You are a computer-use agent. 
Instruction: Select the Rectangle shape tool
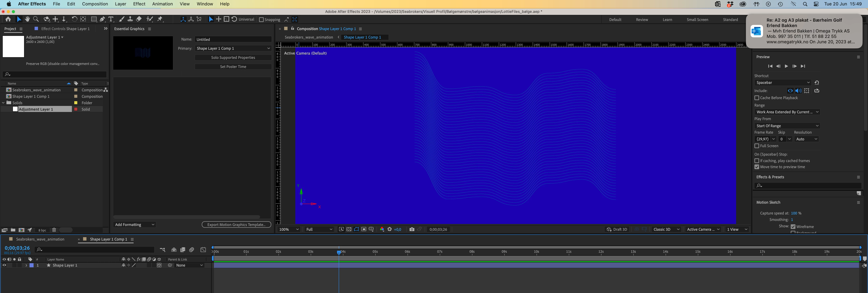(94, 19)
